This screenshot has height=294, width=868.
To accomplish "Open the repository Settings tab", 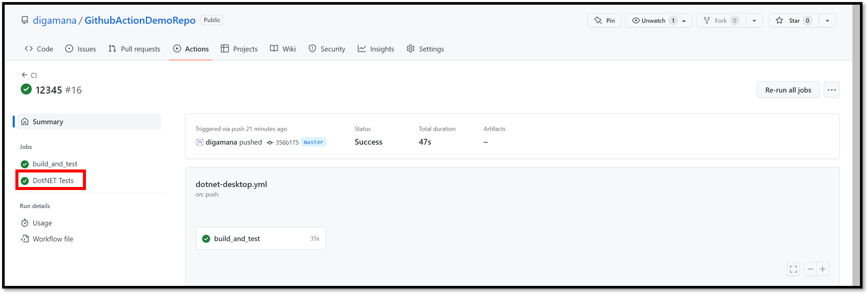I will (x=425, y=49).
